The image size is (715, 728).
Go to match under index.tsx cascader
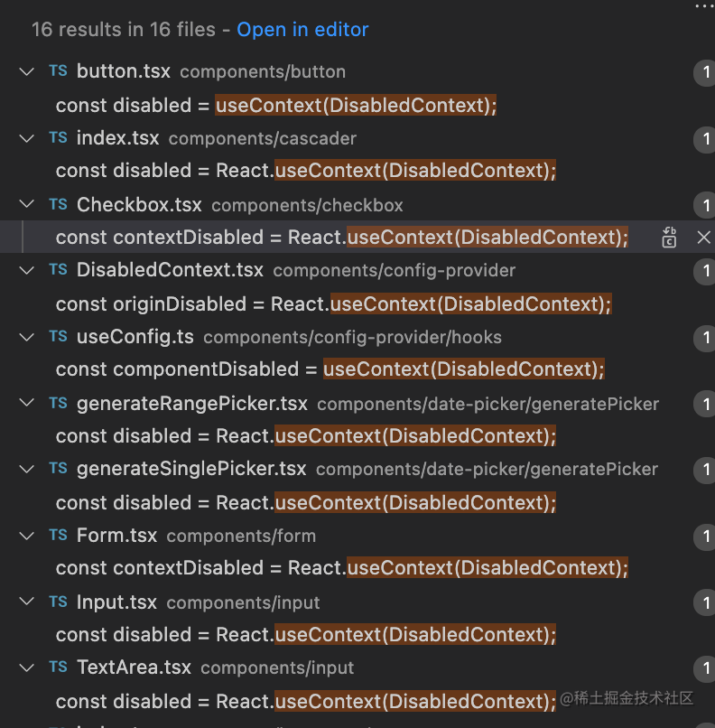[x=306, y=171]
